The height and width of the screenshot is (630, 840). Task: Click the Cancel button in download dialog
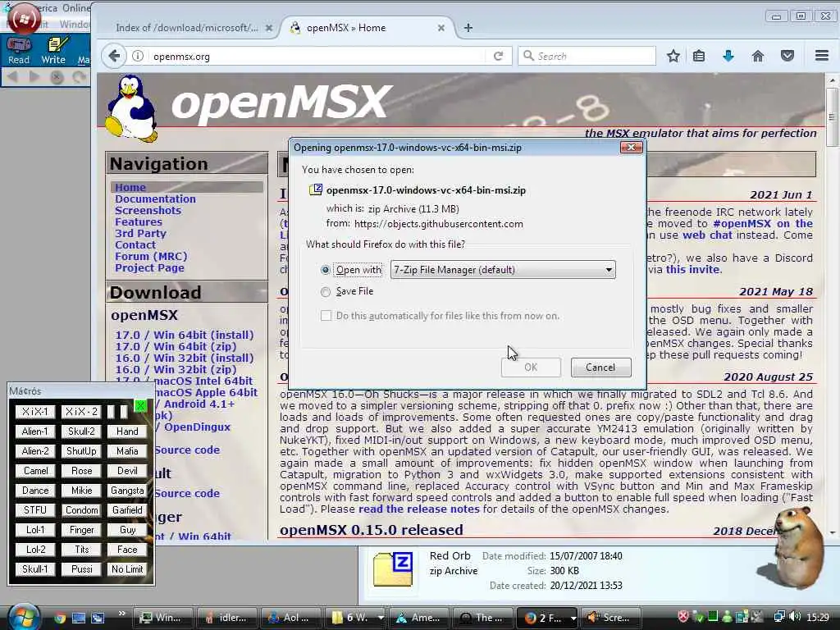(x=600, y=367)
